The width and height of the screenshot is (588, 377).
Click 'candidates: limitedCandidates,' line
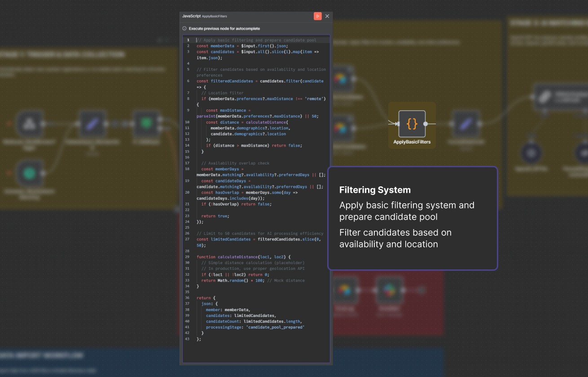(241, 316)
